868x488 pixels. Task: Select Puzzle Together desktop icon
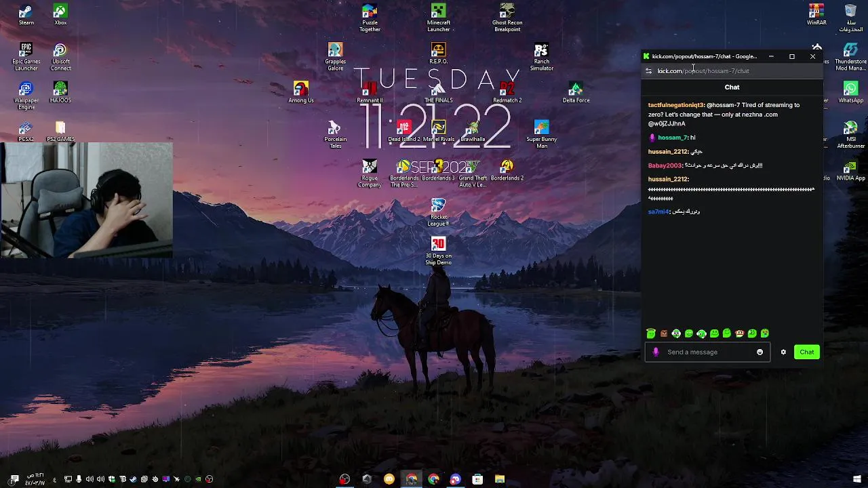(x=370, y=18)
